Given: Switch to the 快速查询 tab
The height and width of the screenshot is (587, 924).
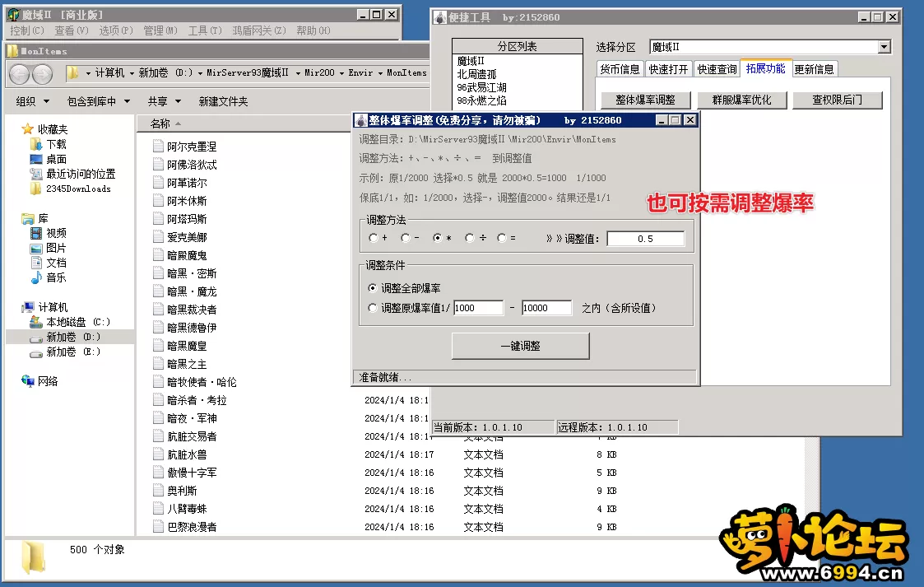Looking at the screenshot, I should click(x=717, y=69).
